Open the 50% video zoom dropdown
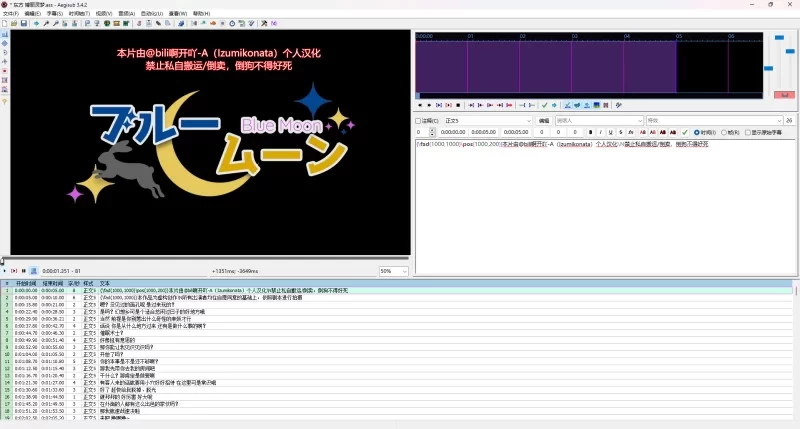The image size is (800, 429). (x=393, y=271)
